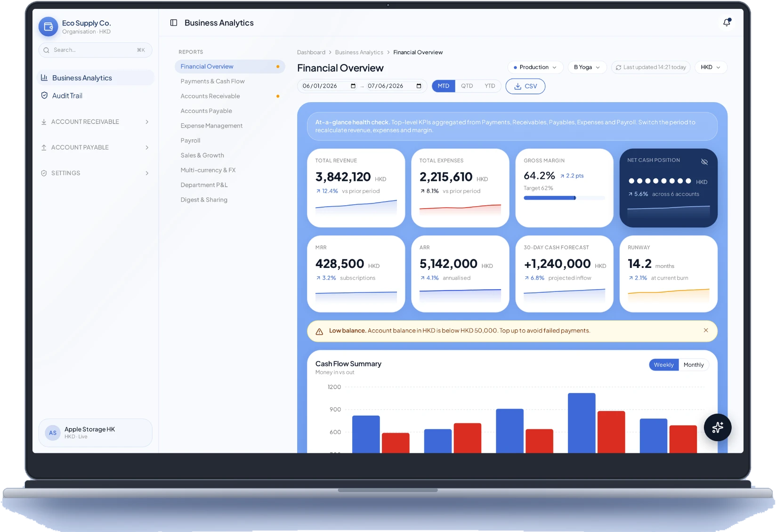
Task: Focus the Search input field
Action: [x=95, y=50]
